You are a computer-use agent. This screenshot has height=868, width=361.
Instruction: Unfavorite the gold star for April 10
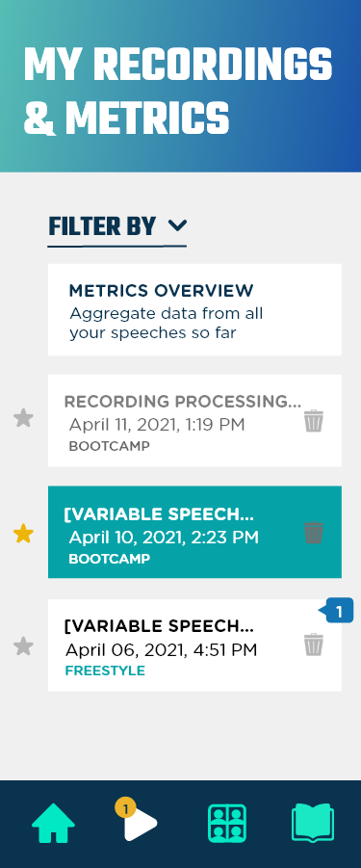[x=23, y=535]
